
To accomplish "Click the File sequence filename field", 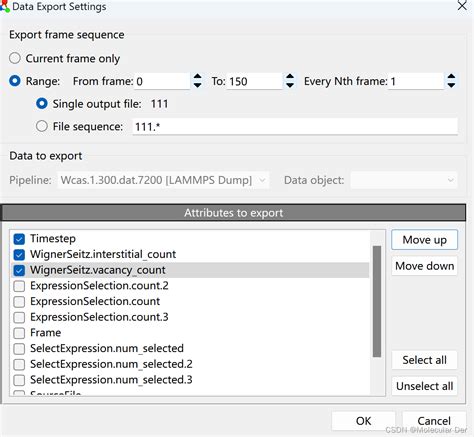I will point(295,127).
